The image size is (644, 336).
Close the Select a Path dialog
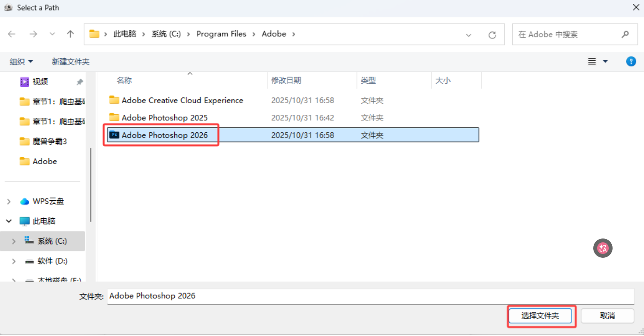[x=636, y=7]
